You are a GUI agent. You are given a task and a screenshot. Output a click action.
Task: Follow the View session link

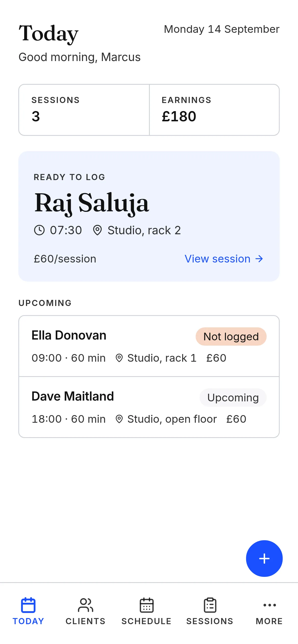tap(224, 259)
